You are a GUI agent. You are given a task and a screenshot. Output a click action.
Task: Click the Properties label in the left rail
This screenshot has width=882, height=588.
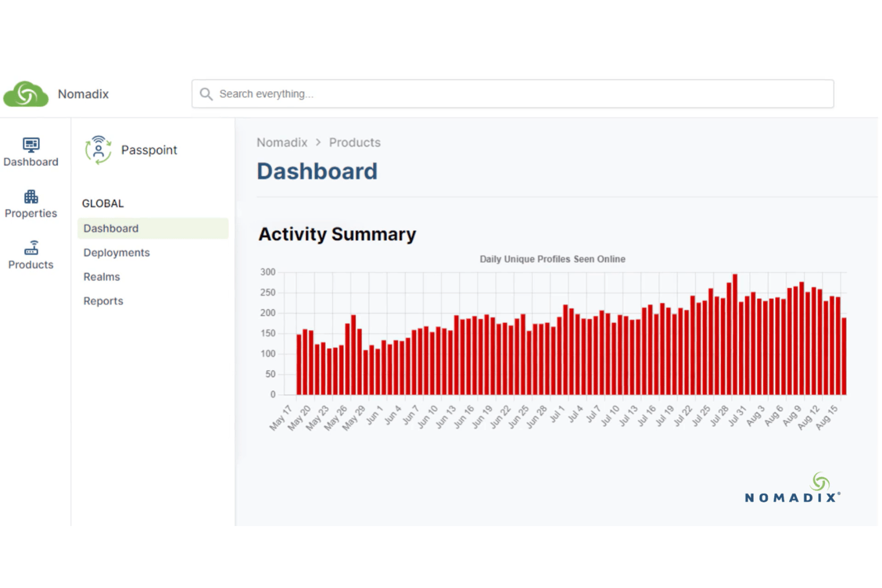click(x=31, y=213)
